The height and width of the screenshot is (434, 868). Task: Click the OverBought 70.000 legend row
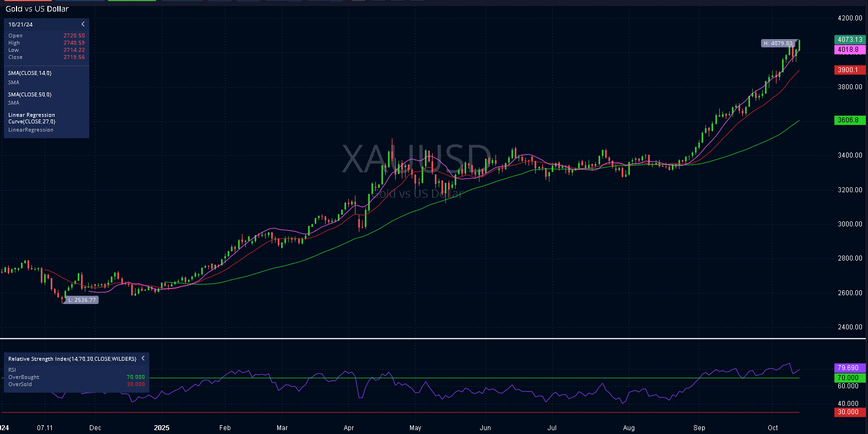coord(76,377)
